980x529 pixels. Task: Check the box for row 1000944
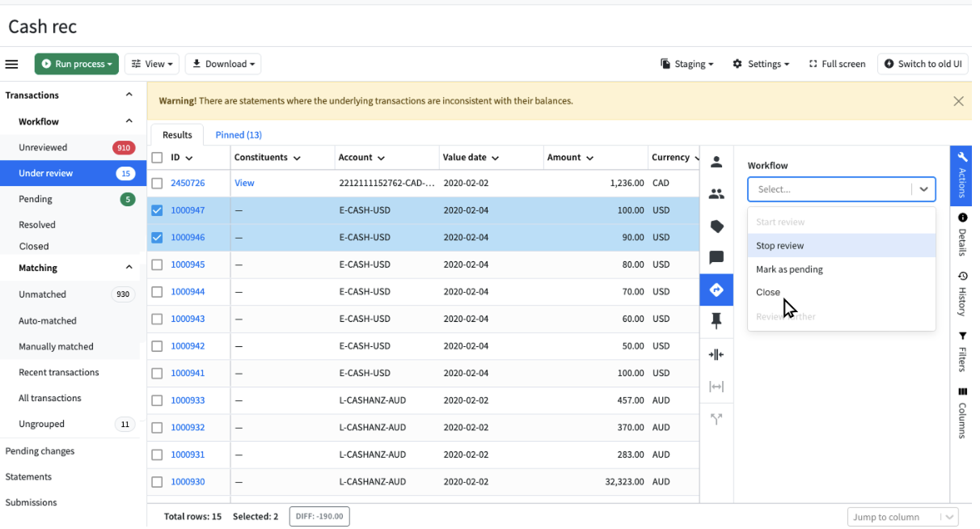158,292
